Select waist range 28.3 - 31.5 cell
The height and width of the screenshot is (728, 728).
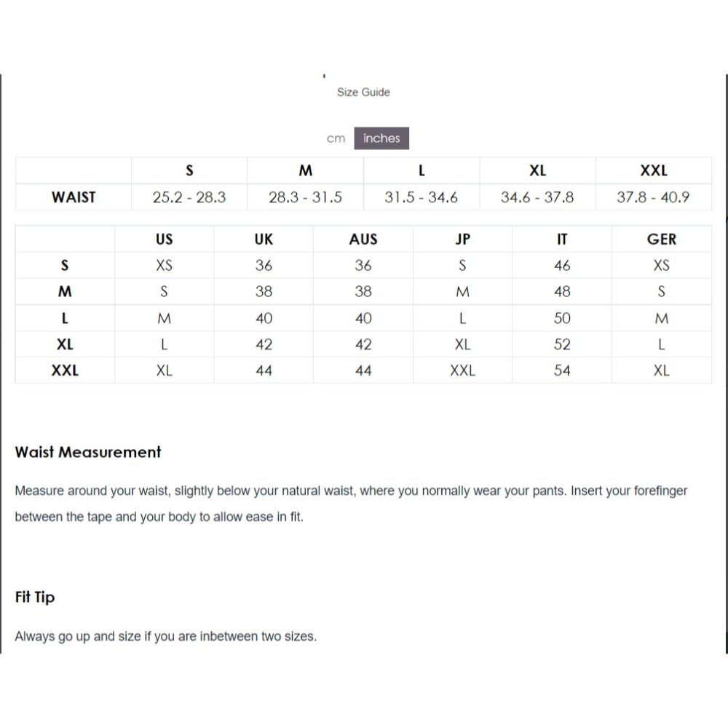pos(305,197)
